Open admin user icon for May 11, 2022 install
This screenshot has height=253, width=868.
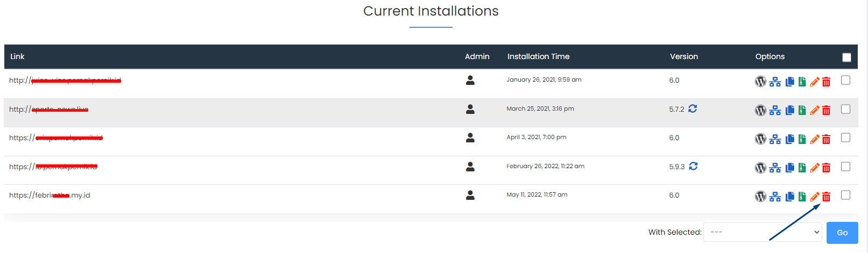pyautogui.click(x=470, y=195)
